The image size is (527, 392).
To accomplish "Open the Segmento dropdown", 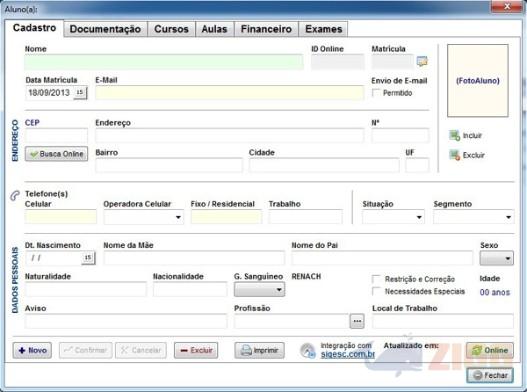I will coord(508,217).
